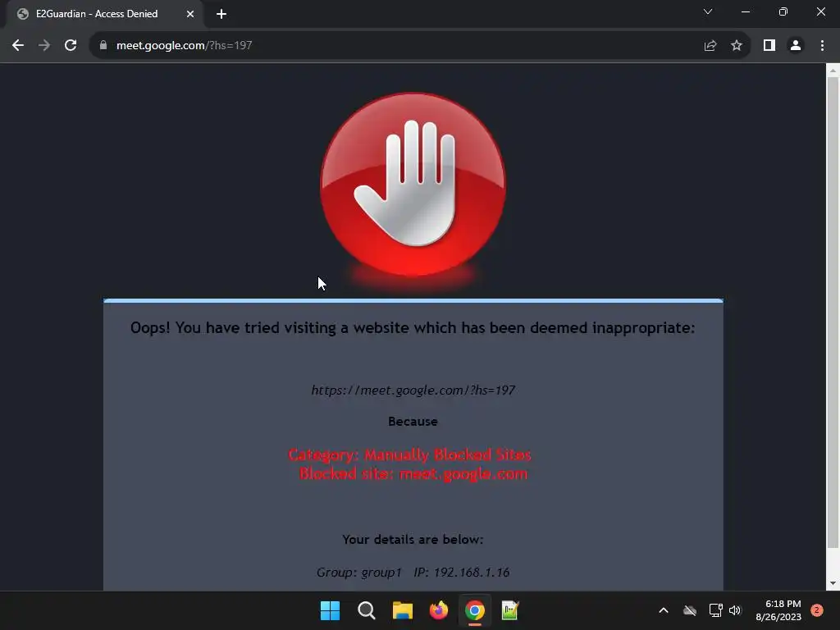Close the E2Guardian Access Denied tab
The width and height of the screenshot is (840, 630).
190,14
